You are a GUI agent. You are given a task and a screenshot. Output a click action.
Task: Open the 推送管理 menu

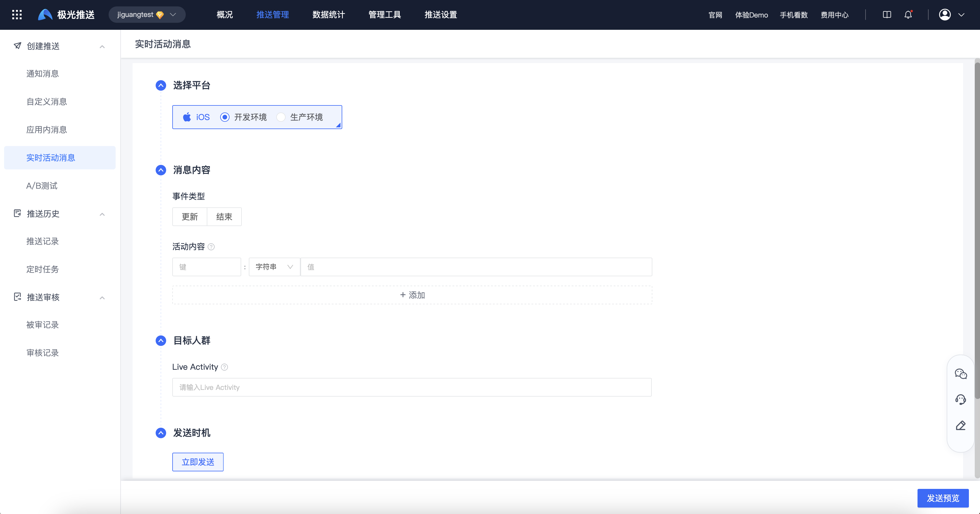click(x=272, y=15)
